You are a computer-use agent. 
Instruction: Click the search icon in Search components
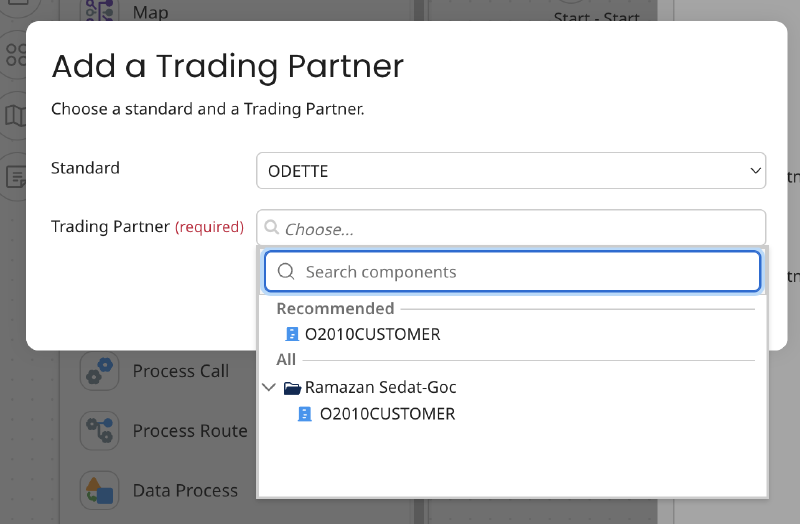click(x=286, y=271)
